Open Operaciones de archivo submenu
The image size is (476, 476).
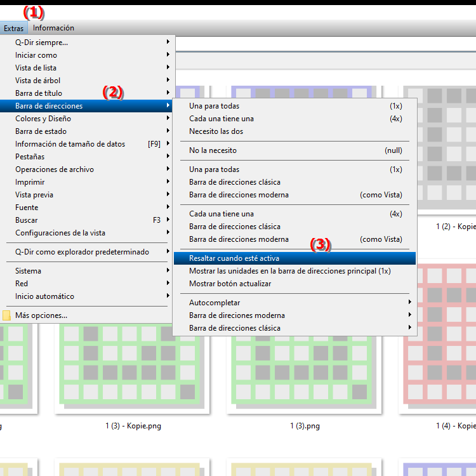(87, 169)
